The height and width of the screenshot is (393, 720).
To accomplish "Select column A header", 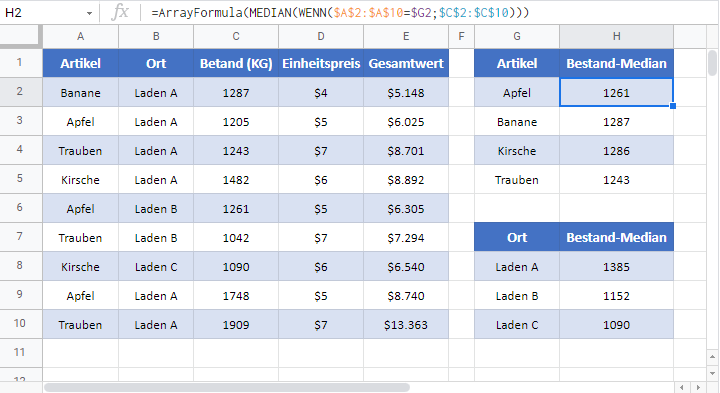I will [80, 37].
